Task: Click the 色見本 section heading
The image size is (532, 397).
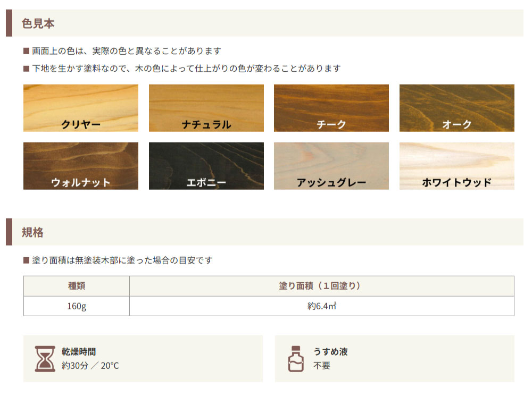Action: tap(38, 23)
